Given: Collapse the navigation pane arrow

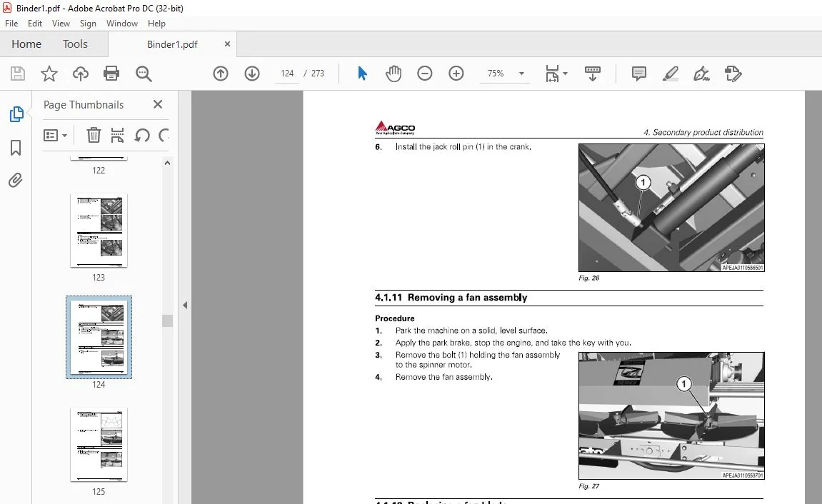Looking at the screenshot, I should (x=185, y=305).
